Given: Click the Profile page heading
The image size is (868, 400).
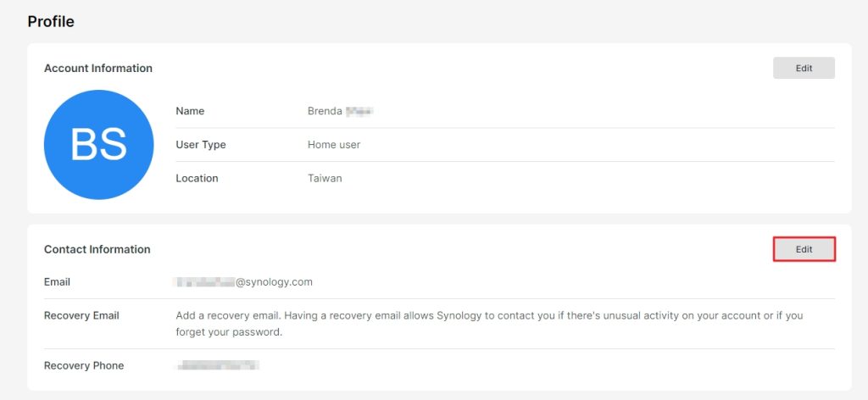Looking at the screenshot, I should [51, 22].
